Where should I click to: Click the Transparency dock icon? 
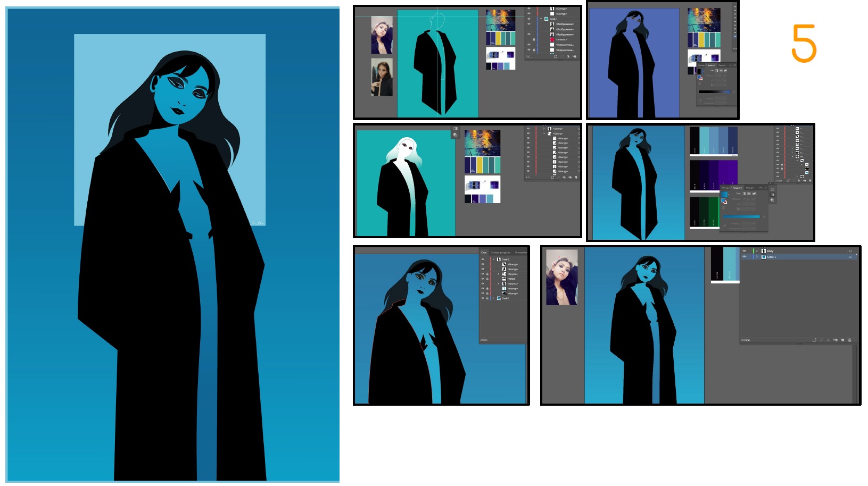click(x=772, y=200)
